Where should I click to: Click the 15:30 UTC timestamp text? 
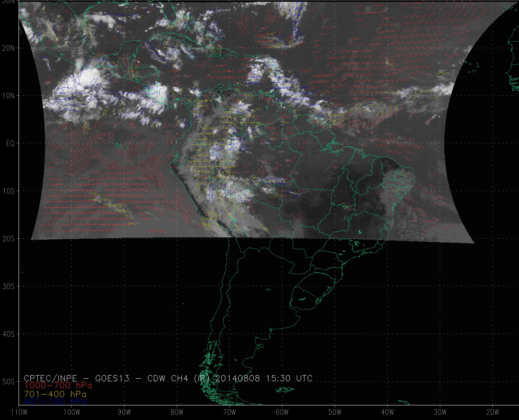pyautogui.click(x=289, y=378)
